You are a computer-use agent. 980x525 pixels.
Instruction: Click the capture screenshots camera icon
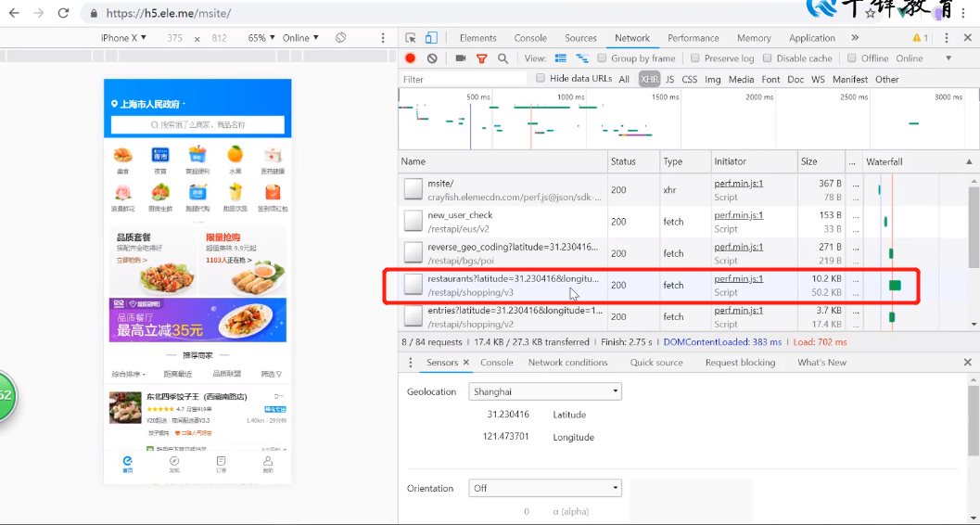461,58
